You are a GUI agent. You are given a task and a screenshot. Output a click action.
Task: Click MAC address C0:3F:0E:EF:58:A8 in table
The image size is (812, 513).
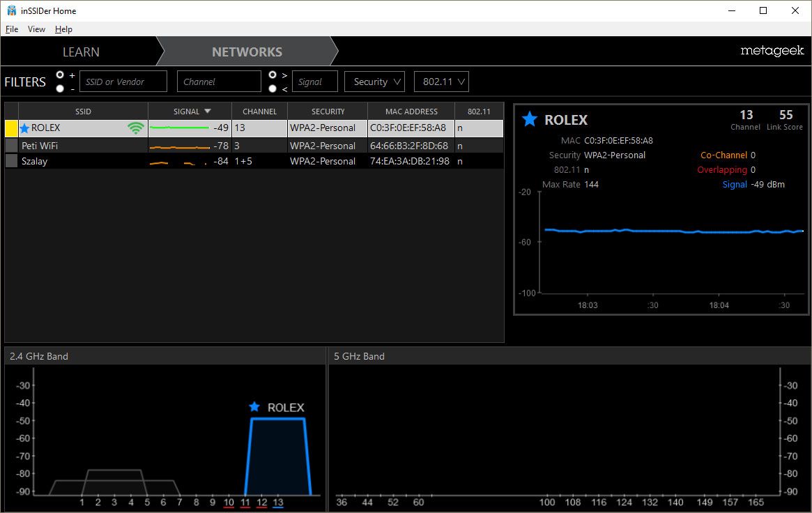(x=408, y=128)
